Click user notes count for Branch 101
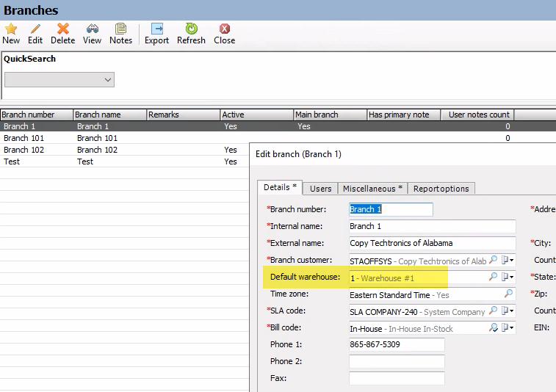This screenshot has height=392, width=556. 508,138
